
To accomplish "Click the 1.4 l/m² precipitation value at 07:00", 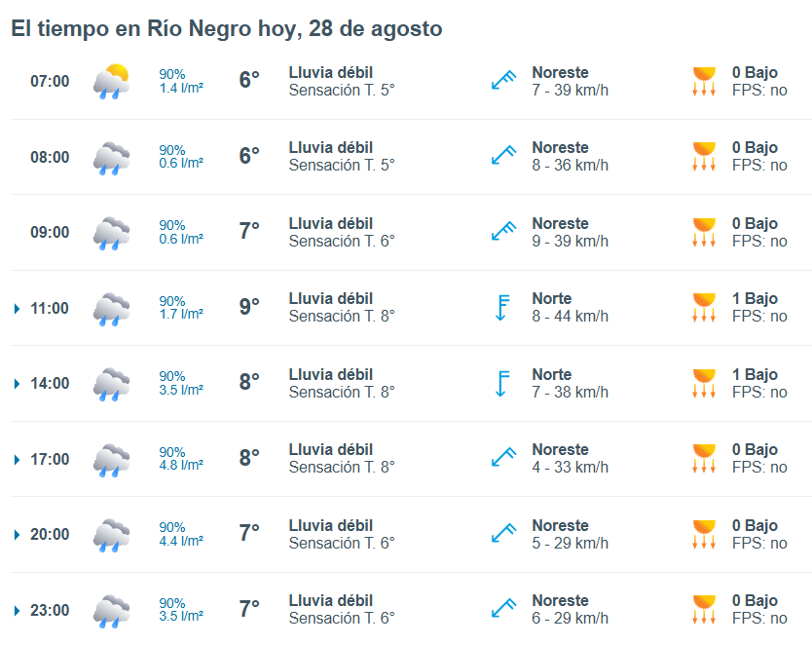I will (x=181, y=88).
